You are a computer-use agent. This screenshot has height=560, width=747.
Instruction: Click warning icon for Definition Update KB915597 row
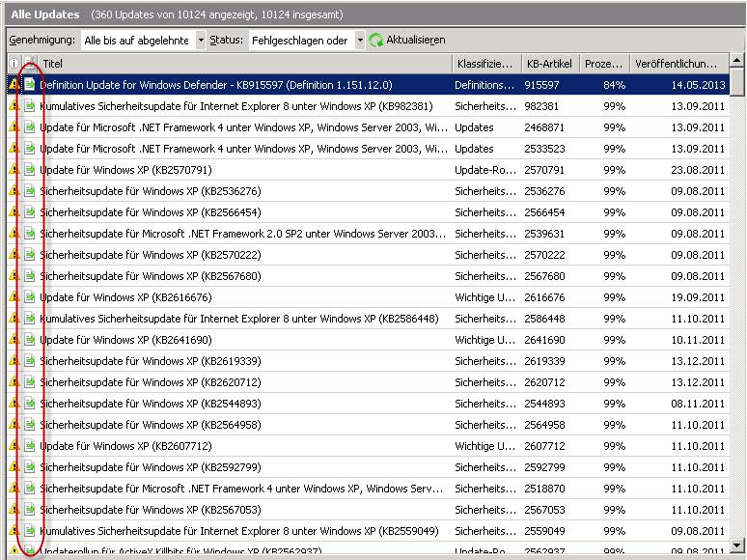coord(14,85)
